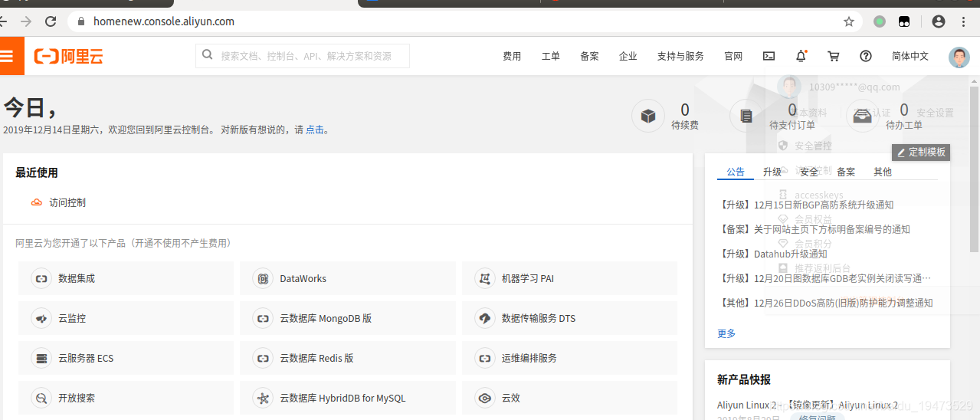
Task: Open the 企业 menu
Action: click(x=628, y=56)
